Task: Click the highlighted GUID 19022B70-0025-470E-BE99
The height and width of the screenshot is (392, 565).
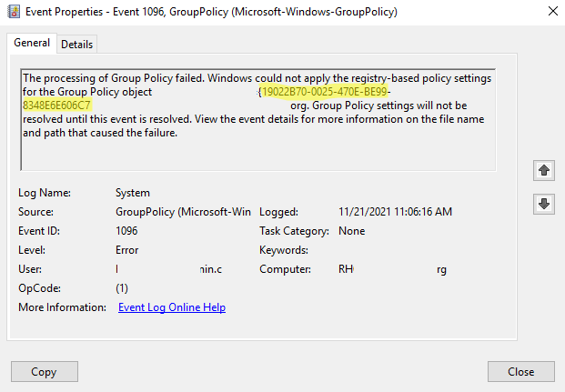Action: click(325, 92)
